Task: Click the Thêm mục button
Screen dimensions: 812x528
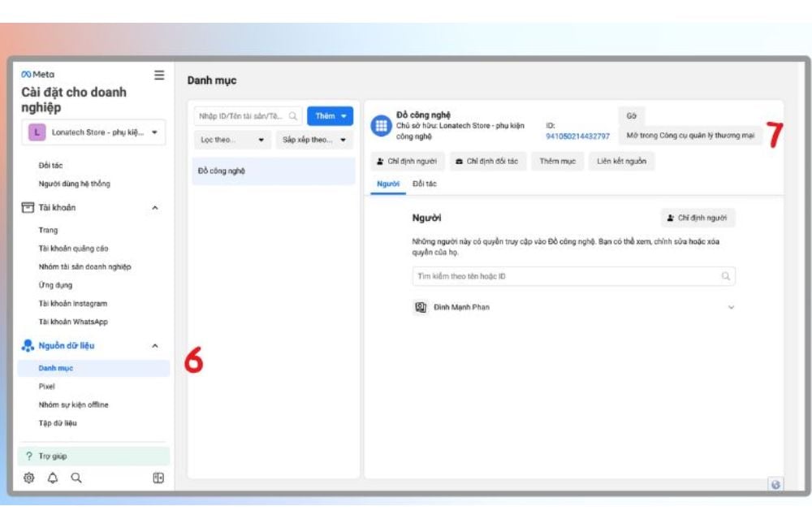Action: [557, 161]
